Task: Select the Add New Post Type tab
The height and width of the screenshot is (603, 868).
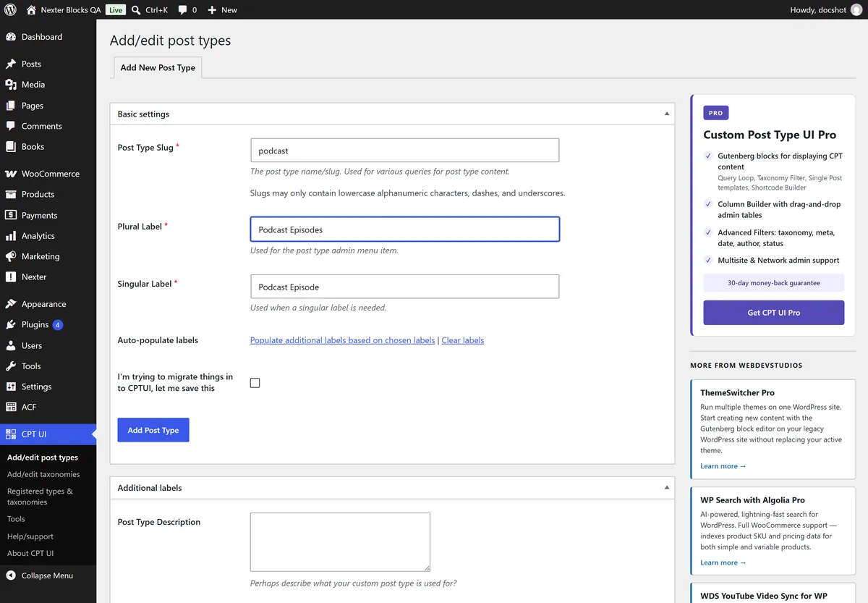Action: (x=158, y=67)
